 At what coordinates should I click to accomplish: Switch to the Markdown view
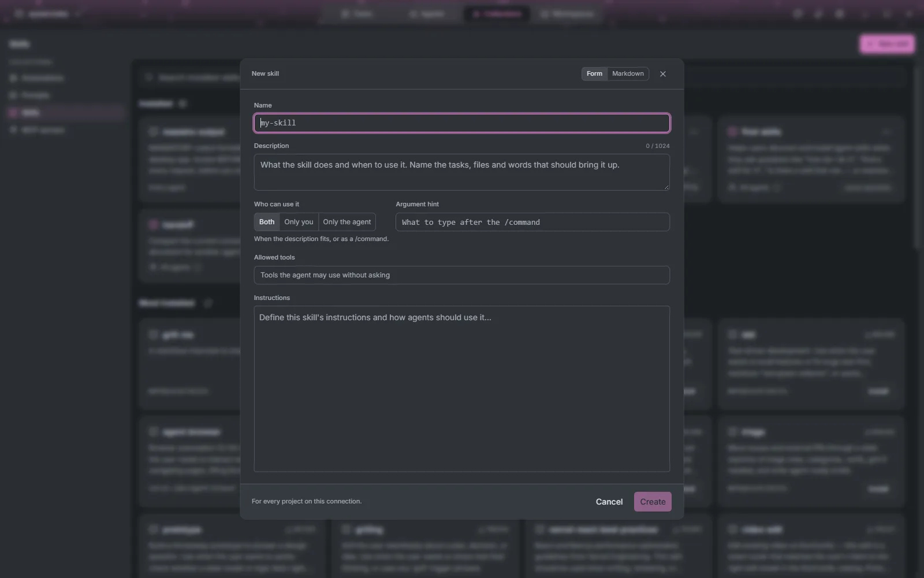pyautogui.click(x=628, y=74)
